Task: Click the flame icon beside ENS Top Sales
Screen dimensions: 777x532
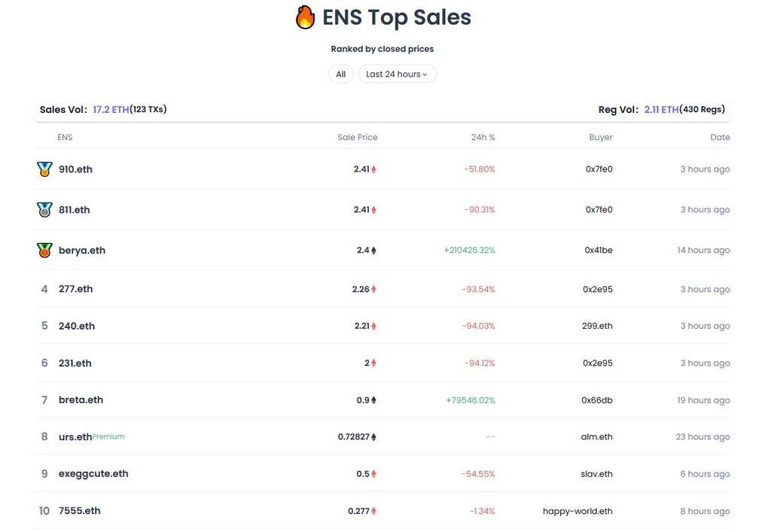Action: tap(305, 17)
